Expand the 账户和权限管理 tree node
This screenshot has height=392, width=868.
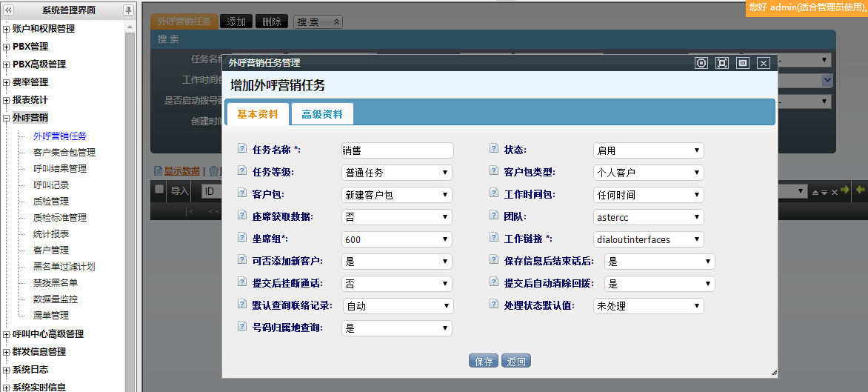tap(7, 29)
